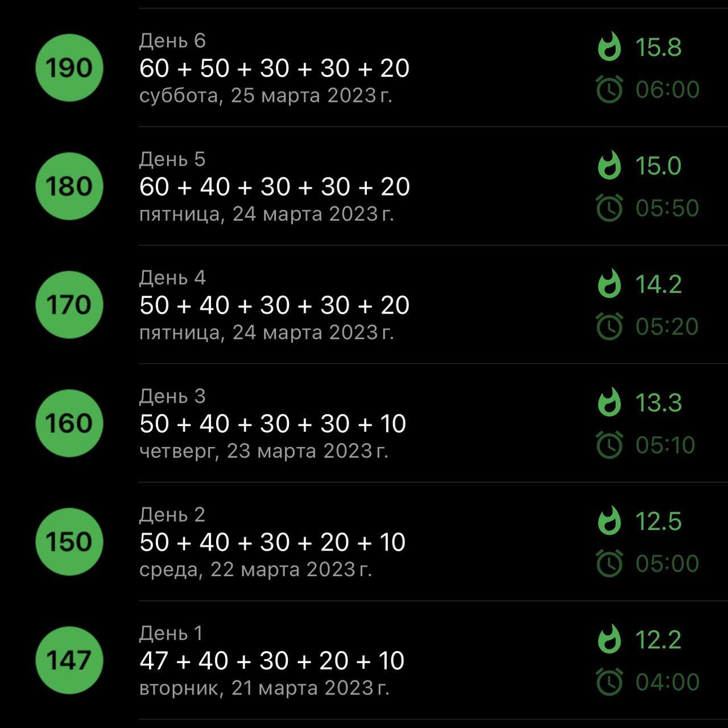Tap the flame icon beside 13.3
The height and width of the screenshot is (728, 728).
point(609,402)
